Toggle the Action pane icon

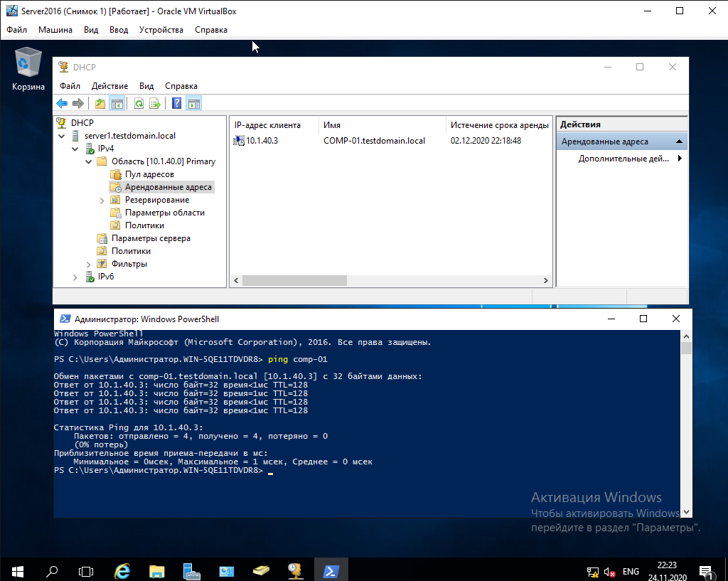coord(193,103)
